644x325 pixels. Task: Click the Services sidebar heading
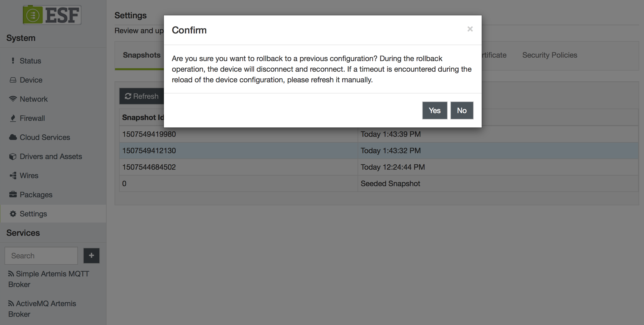pyautogui.click(x=23, y=233)
